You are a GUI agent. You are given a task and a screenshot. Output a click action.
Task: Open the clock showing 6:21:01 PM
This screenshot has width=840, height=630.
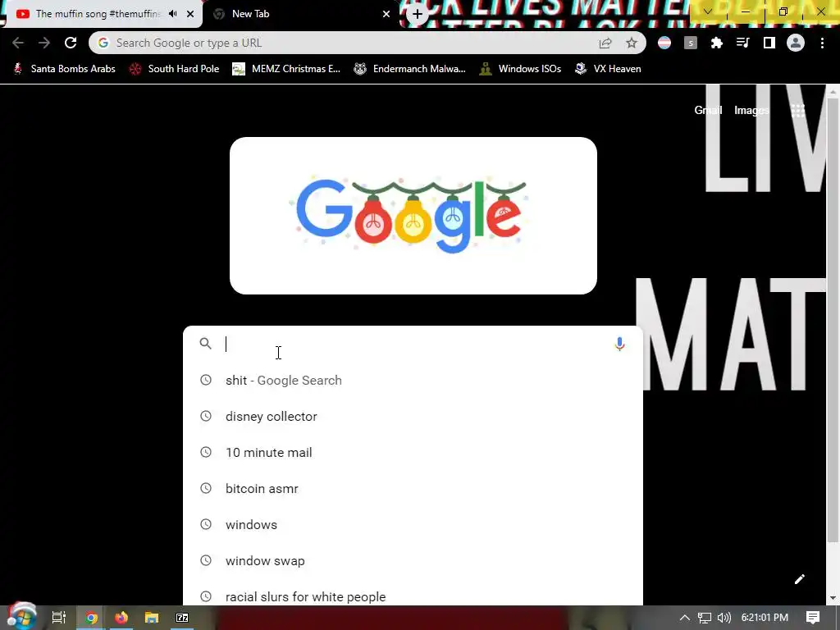click(x=765, y=618)
